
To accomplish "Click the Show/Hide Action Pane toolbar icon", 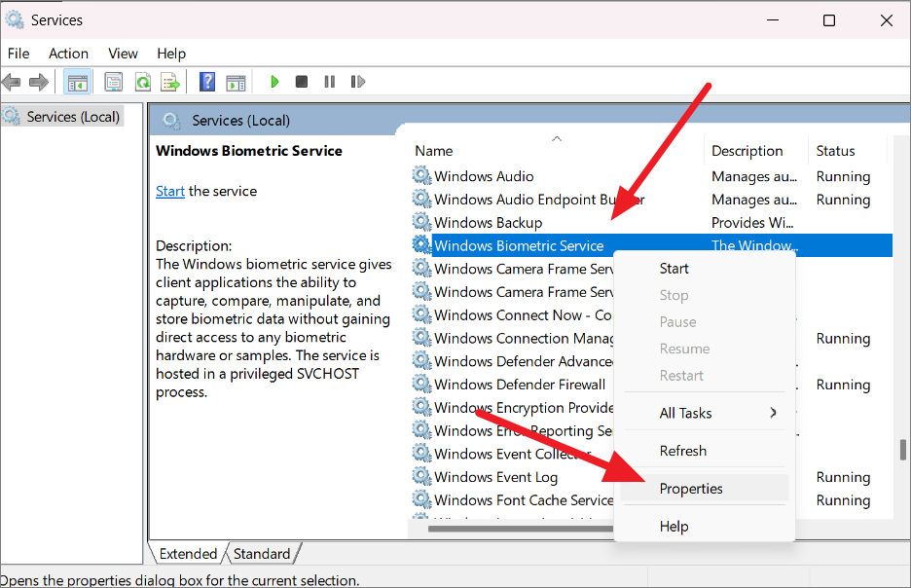I will click(x=236, y=83).
